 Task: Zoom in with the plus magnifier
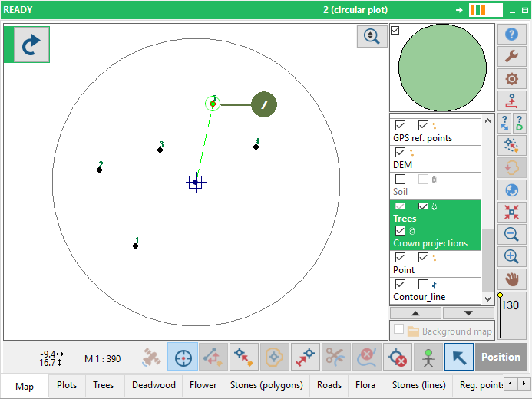pos(511,256)
